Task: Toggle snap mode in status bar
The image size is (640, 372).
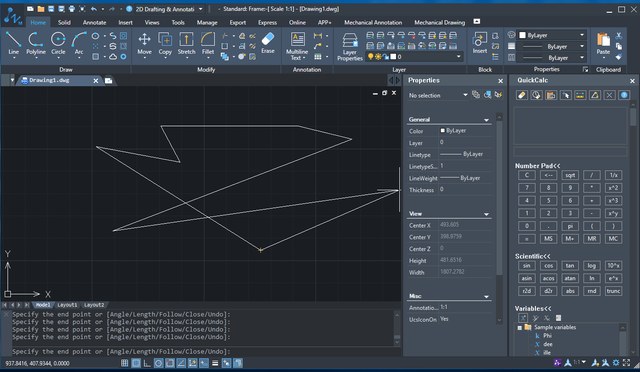Action: pyautogui.click(x=136, y=363)
